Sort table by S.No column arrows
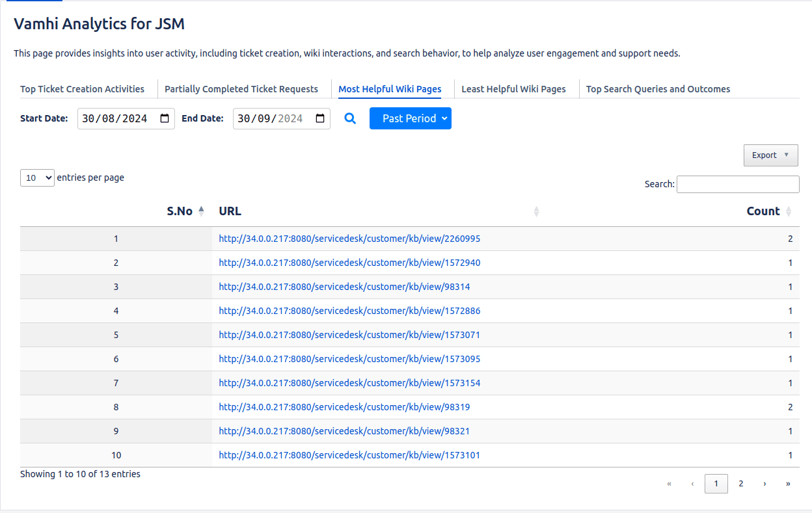This screenshot has height=513, width=812. pos(201,211)
